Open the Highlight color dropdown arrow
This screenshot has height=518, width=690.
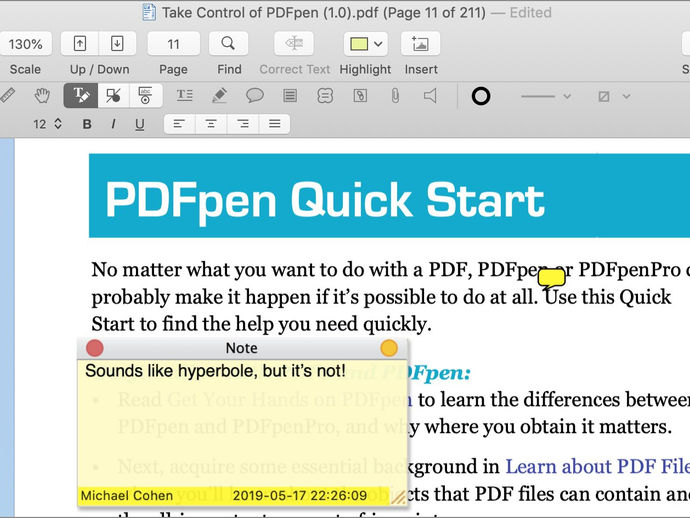(378, 44)
